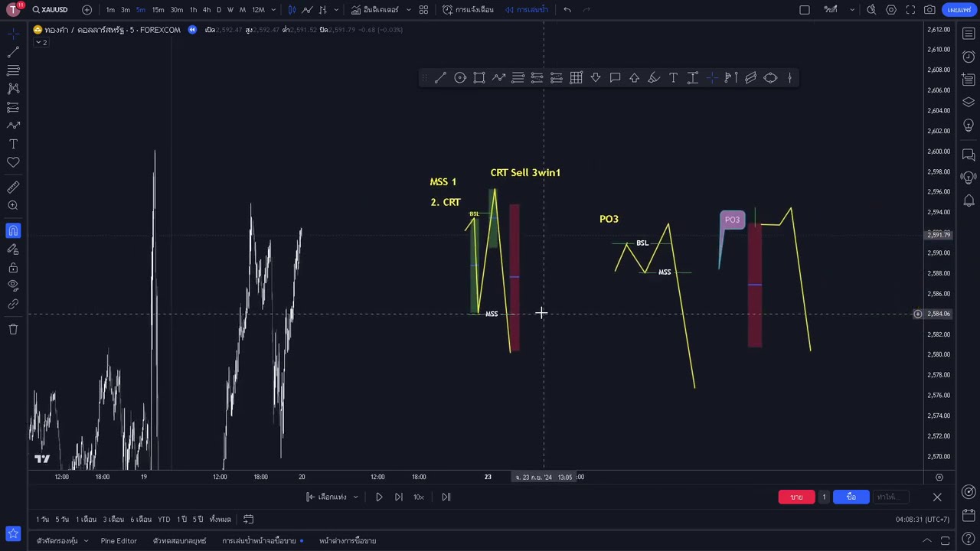This screenshot has height=551, width=980.
Task: Toggle lock all drawings
Action: coord(13,268)
